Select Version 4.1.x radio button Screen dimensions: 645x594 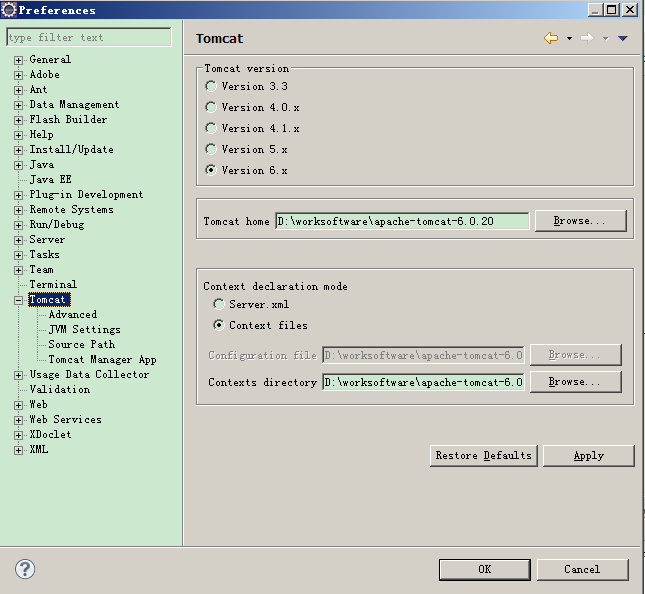click(x=211, y=128)
